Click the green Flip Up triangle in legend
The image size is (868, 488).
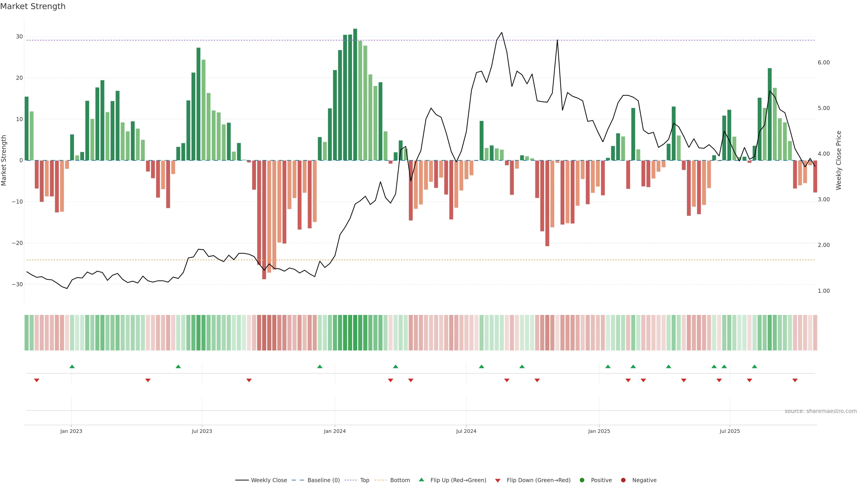point(421,480)
